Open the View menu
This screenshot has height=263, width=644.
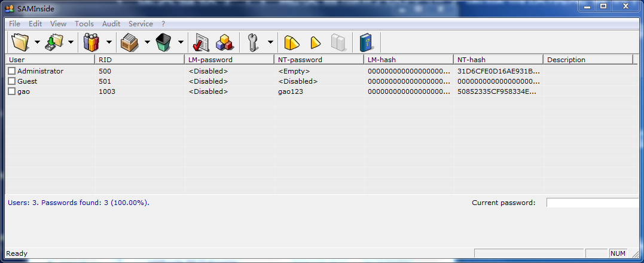click(x=59, y=24)
